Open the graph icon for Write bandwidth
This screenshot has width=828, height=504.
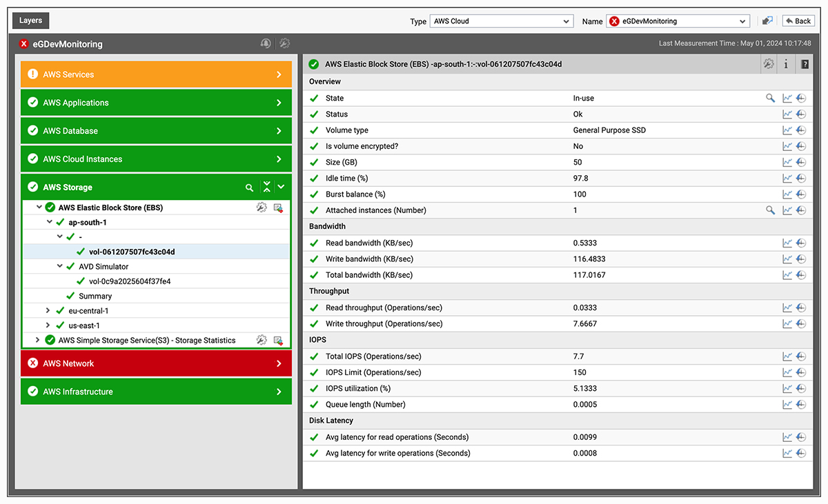[x=787, y=259]
